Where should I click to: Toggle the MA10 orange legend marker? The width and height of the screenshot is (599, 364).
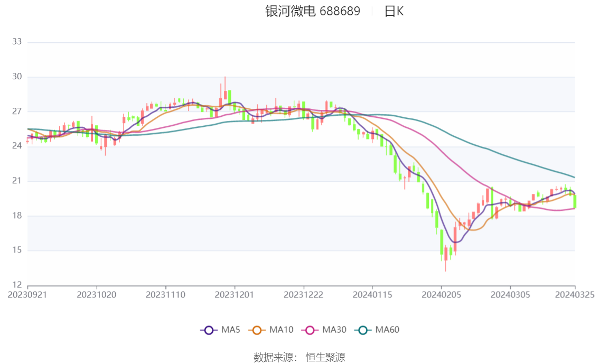tap(257, 330)
